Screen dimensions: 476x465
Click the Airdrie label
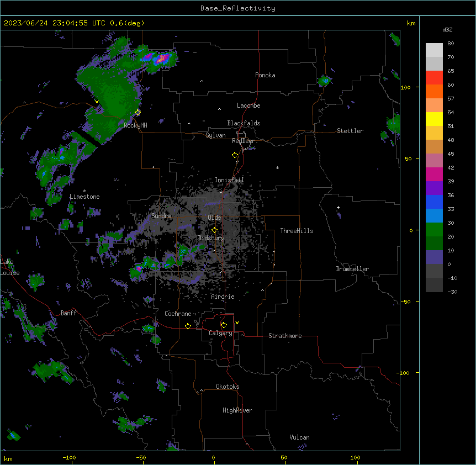(223, 297)
